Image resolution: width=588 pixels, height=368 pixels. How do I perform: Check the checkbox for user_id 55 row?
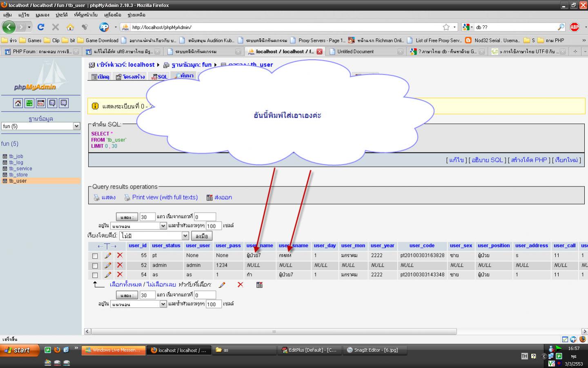(95, 256)
